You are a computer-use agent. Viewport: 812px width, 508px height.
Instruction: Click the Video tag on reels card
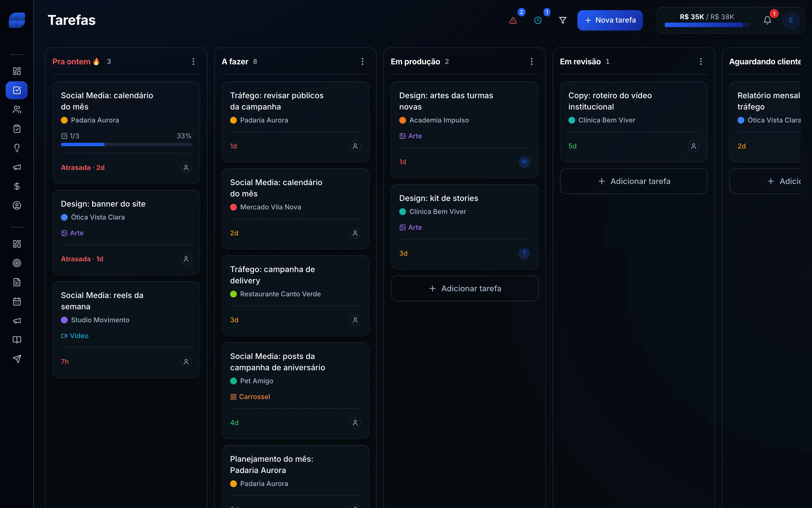(75, 336)
